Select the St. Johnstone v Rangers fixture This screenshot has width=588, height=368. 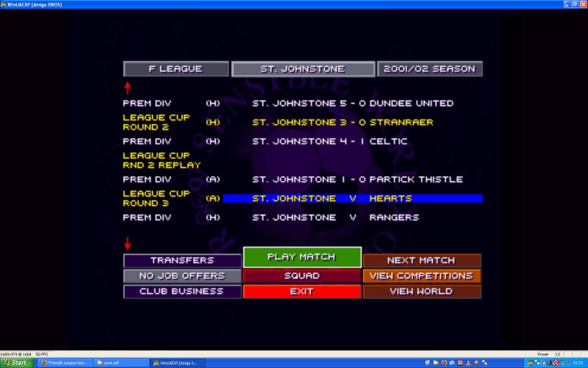335,218
